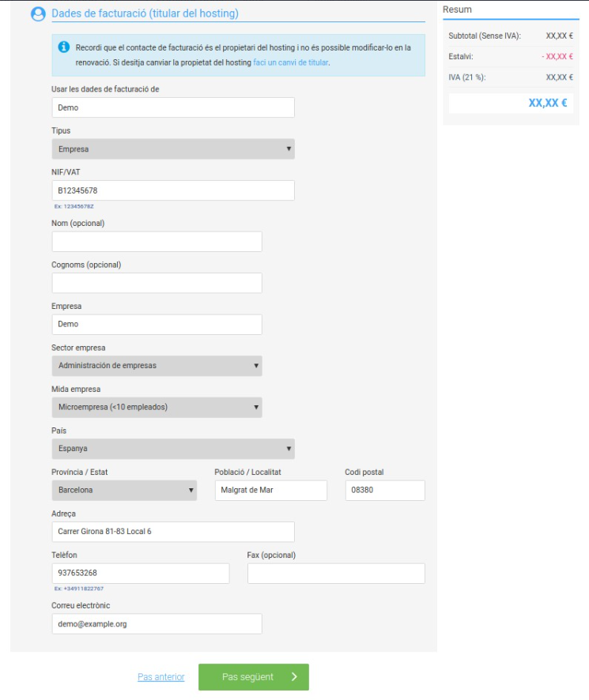Expand the Província / Estat dropdown
This screenshot has width=589, height=700.
click(x=124, y=490)
